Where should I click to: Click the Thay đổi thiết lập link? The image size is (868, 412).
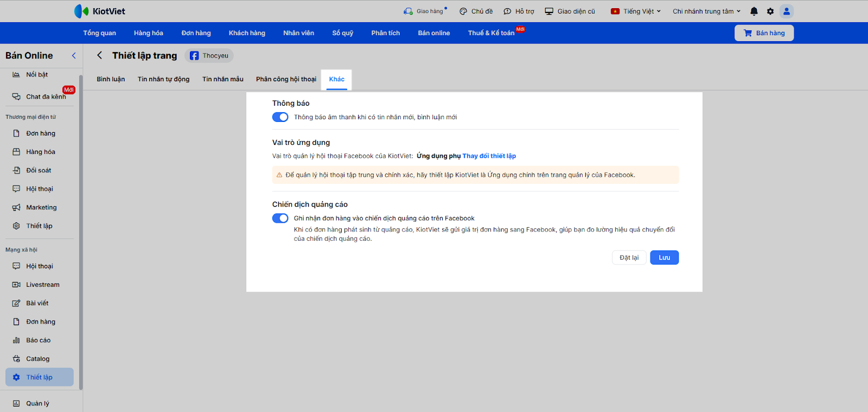point(489,156)
